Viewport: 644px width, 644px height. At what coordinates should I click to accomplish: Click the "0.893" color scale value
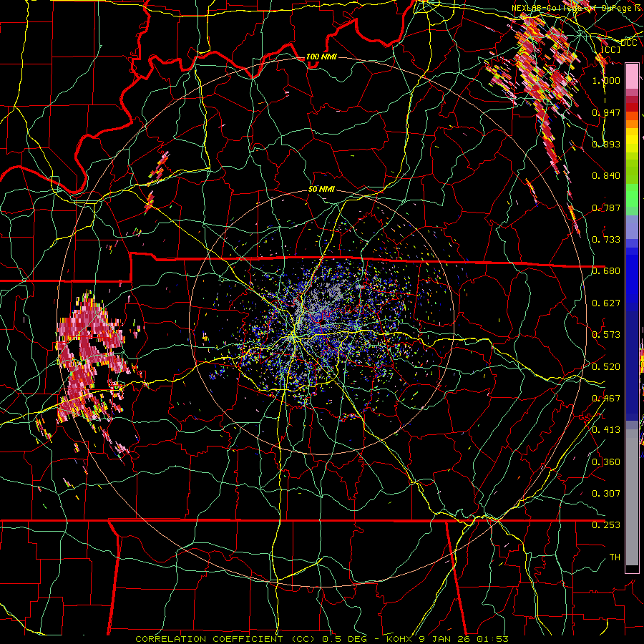[x=606, y=144]
